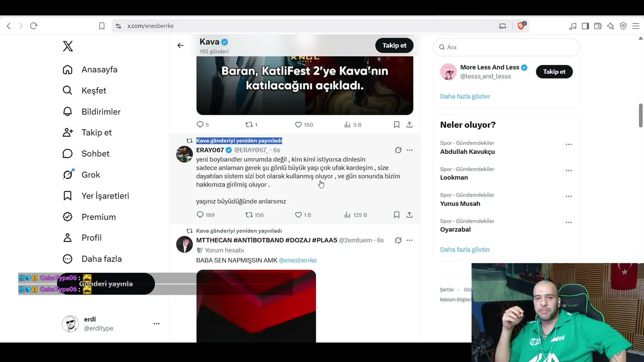Follow Kava with the header Takip et button
Screen dimensions: 644x362
394,45
